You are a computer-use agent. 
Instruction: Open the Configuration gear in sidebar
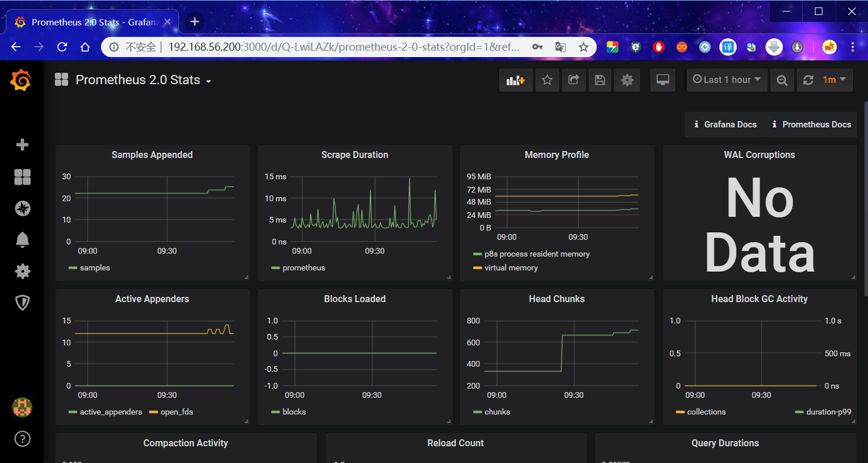22,271
